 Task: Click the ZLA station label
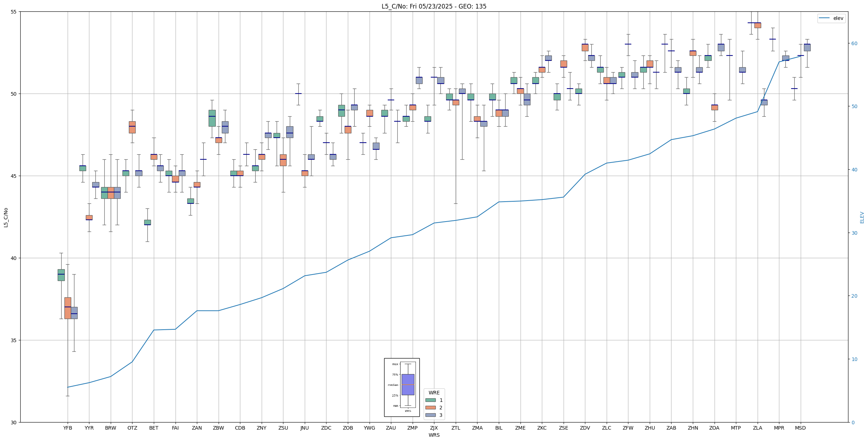757,428
